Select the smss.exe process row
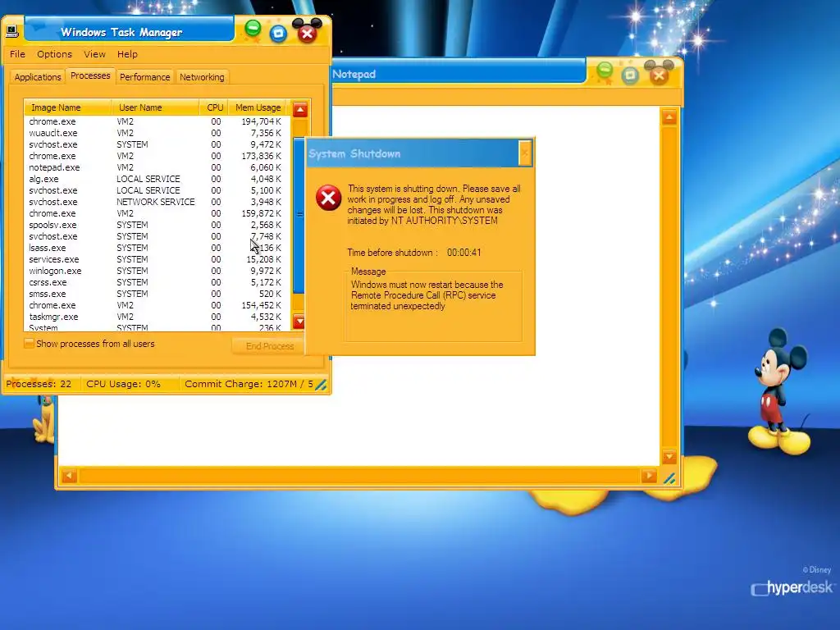This screenshot has width=840, height=630. point(157,294)
